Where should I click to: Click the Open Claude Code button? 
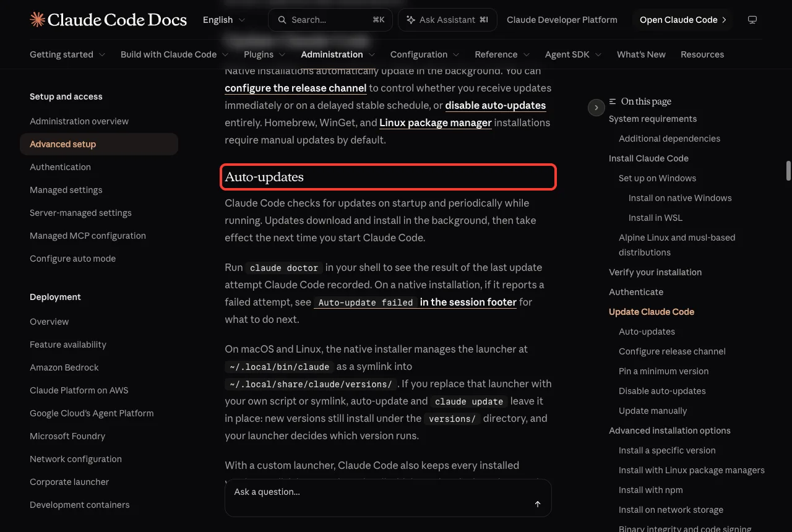pos(682,20)
